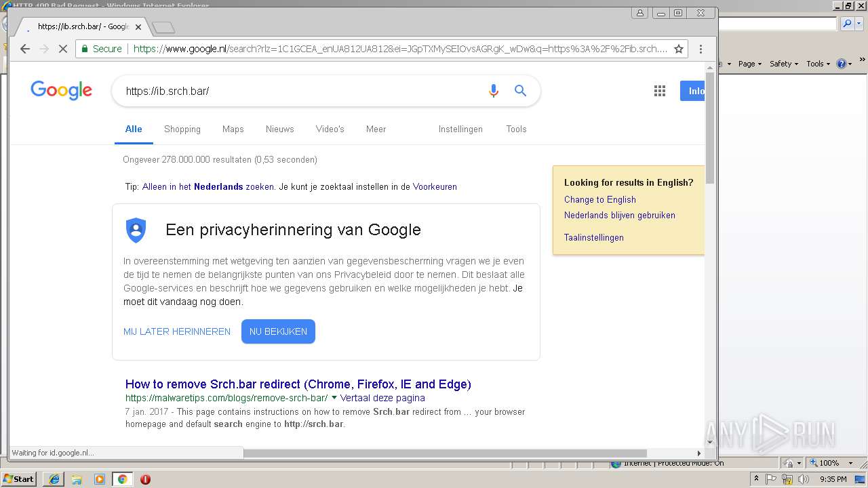
Task: Open the Voorkeuren link
Action: pyautogui.click(x=435, y=186)
